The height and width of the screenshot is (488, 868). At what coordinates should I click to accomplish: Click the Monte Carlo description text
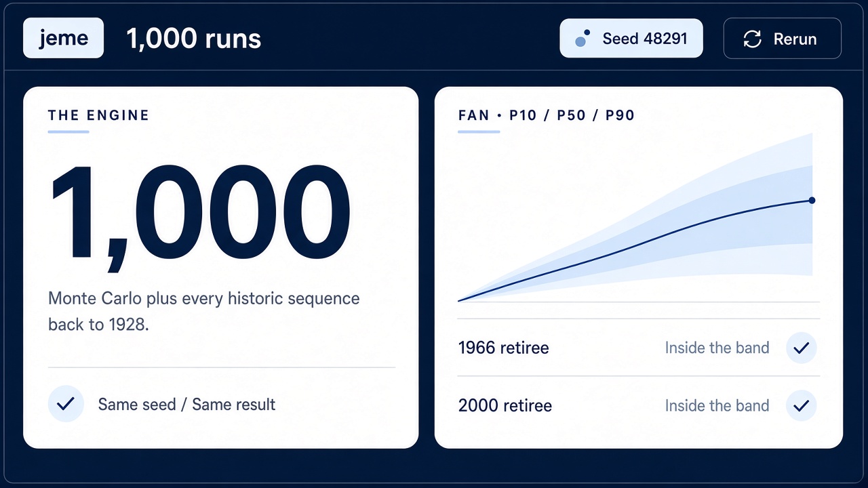coord(204,312)
